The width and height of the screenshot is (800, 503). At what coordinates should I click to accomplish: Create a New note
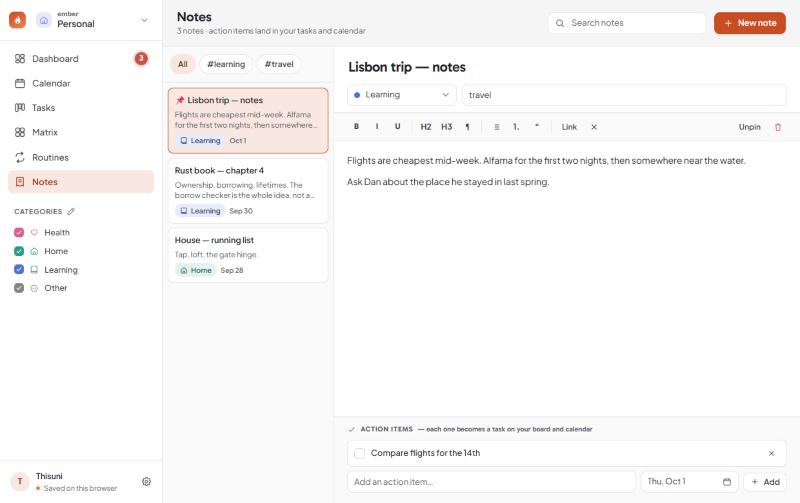(x=749, y=23)
